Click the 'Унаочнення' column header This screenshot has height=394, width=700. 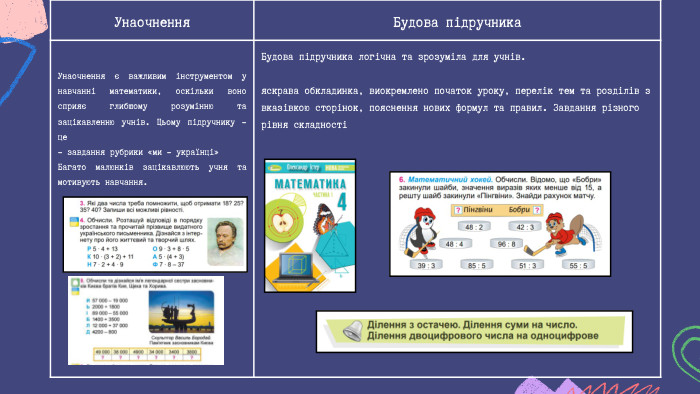pos(152,22)
